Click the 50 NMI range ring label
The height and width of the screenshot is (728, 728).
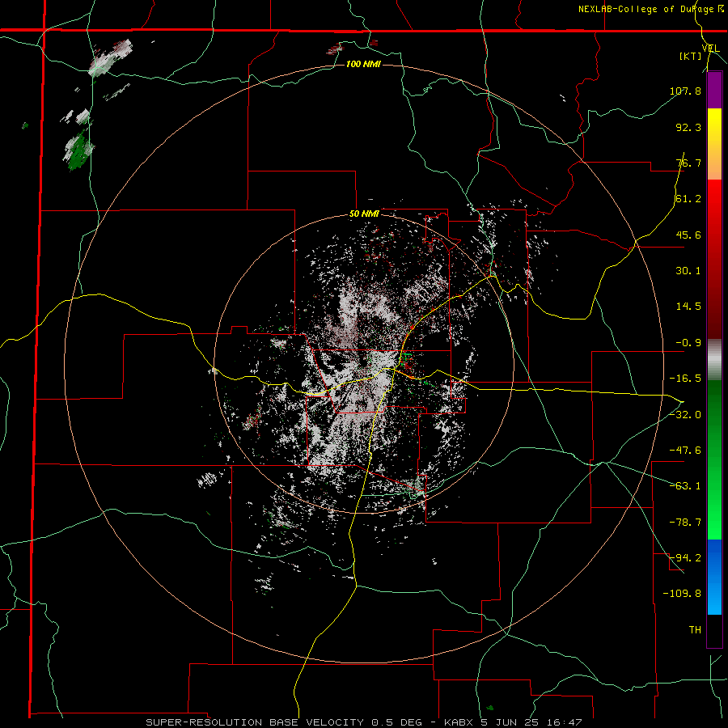coord(364,214)
